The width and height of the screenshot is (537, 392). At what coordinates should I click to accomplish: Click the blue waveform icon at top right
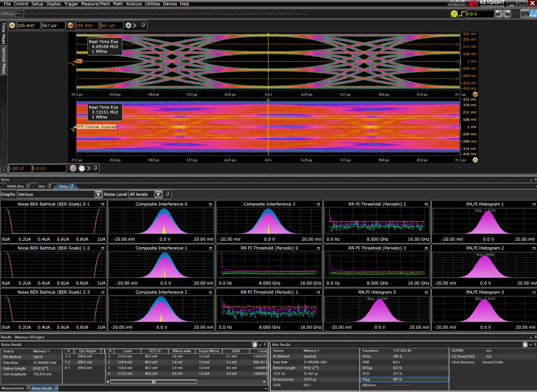[x=533, y=14]
